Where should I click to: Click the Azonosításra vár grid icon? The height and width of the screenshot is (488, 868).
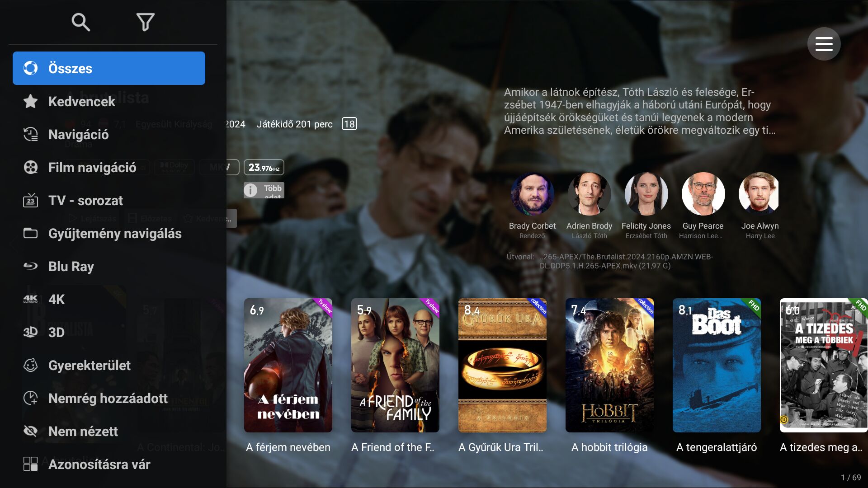30,464
